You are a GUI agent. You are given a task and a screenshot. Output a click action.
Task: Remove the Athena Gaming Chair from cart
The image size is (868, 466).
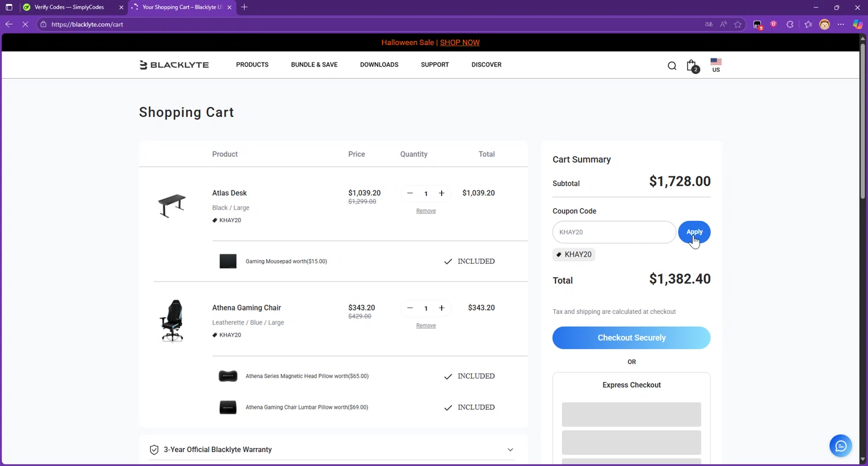point(426,326)
